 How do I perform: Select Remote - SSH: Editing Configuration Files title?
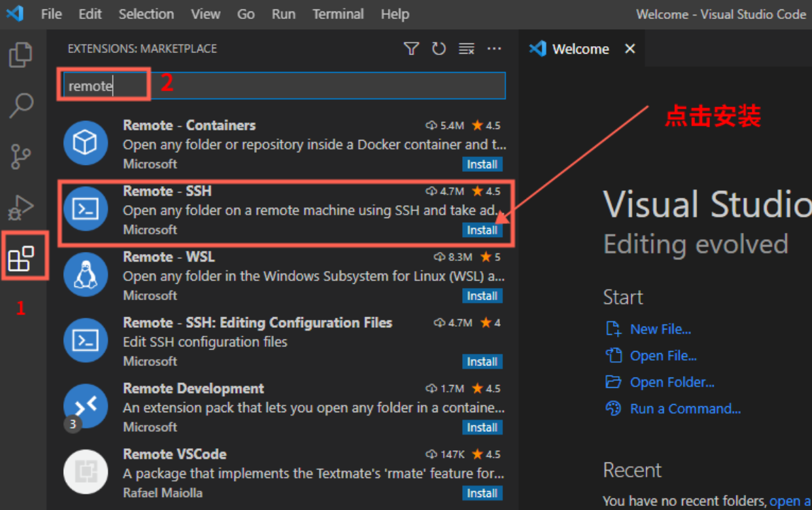coord(258,323)
